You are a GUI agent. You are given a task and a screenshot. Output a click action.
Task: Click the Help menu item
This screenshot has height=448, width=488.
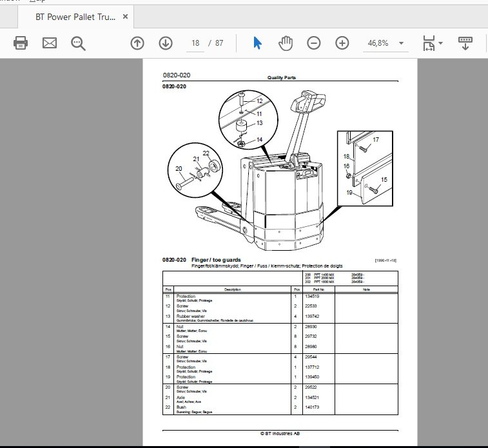pyautogui.click(x=37, y=1)
